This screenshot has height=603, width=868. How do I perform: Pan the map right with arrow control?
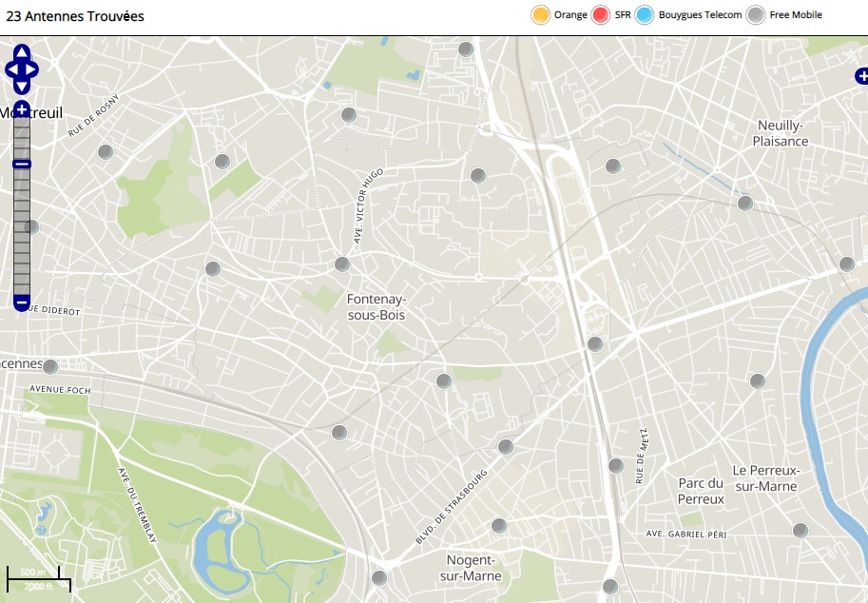(x=33, y=69)
